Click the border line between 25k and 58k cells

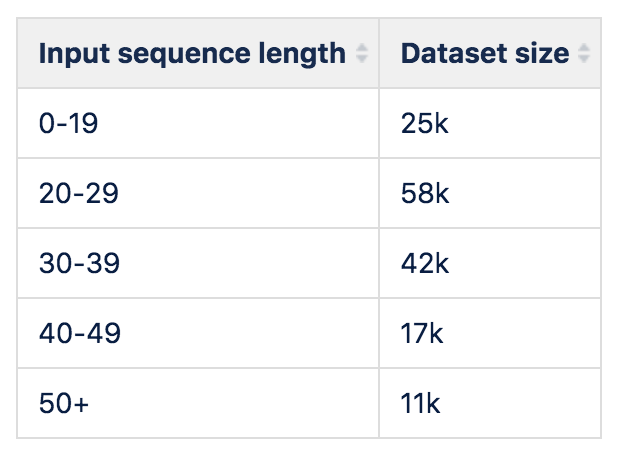[490, 158]
